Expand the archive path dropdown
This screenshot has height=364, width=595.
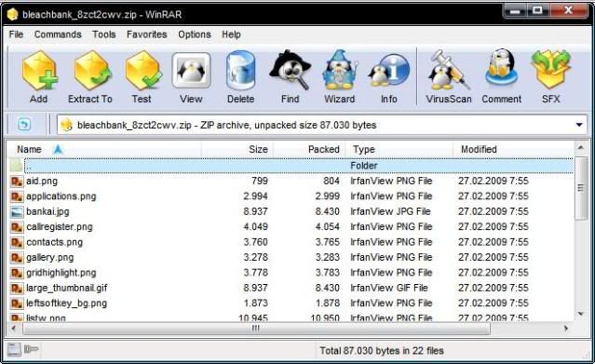[x=579, y=125]
